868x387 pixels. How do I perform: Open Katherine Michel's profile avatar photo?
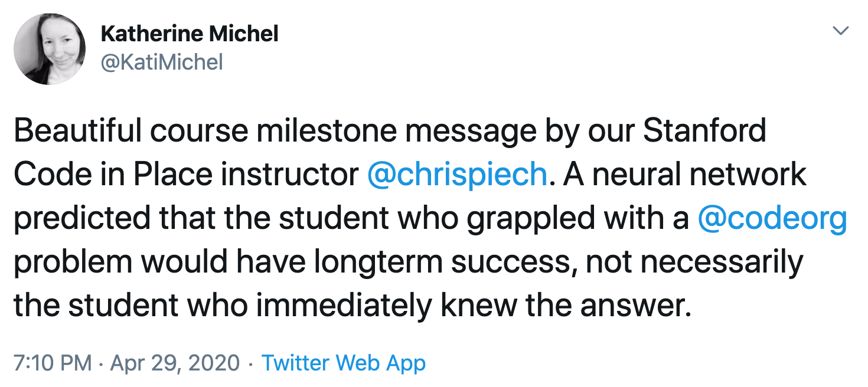pyautogui.click(x=50, y=50)
